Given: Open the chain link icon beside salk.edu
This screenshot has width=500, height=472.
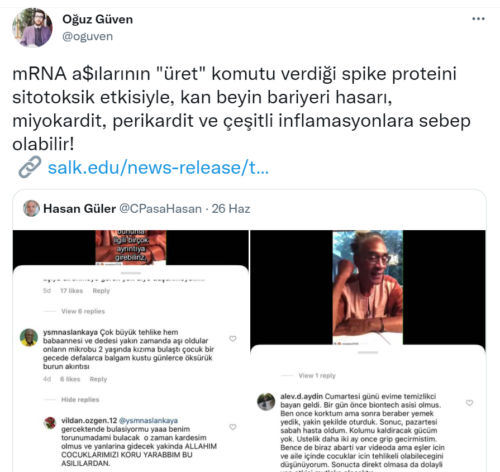Looking at the screenshot, I should pos(30,167).
